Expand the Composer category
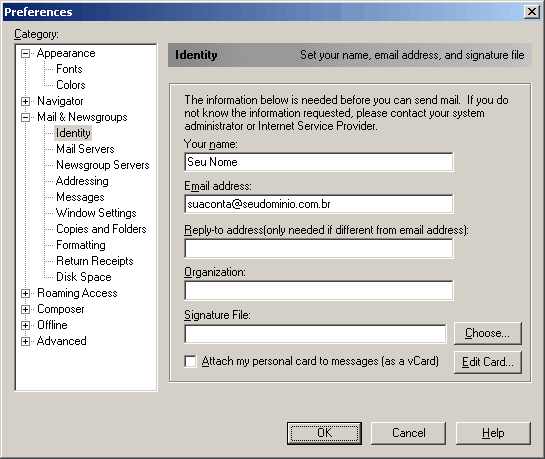This screenshot has height=459, width=545. tap(25, 309)
